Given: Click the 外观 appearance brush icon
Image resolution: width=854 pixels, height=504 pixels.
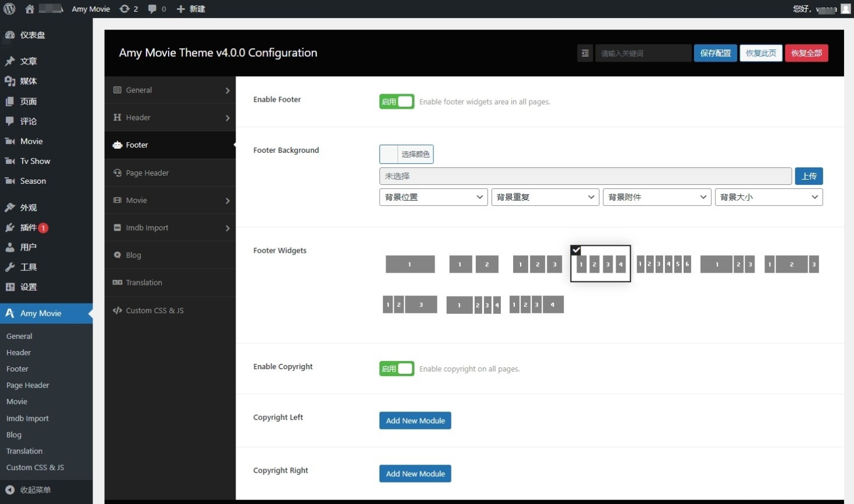Looking at the screenshot, I should click(x=10, y=208).
